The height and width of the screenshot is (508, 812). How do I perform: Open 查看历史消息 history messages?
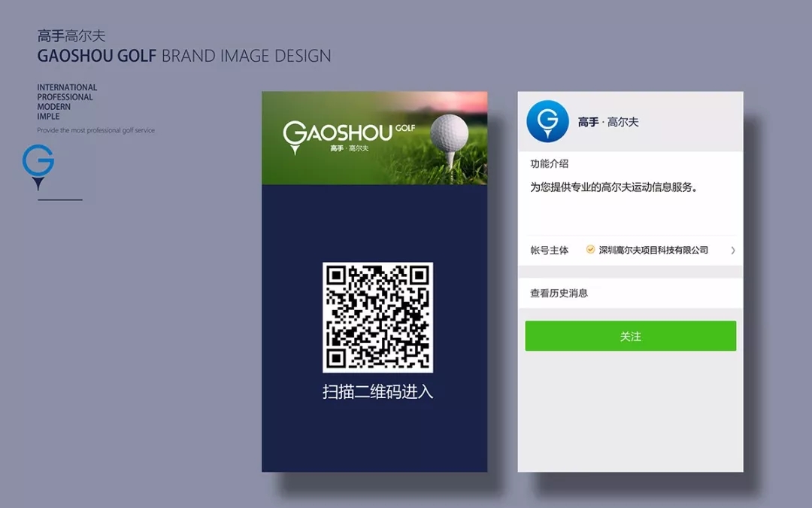[x=630, y=294]
